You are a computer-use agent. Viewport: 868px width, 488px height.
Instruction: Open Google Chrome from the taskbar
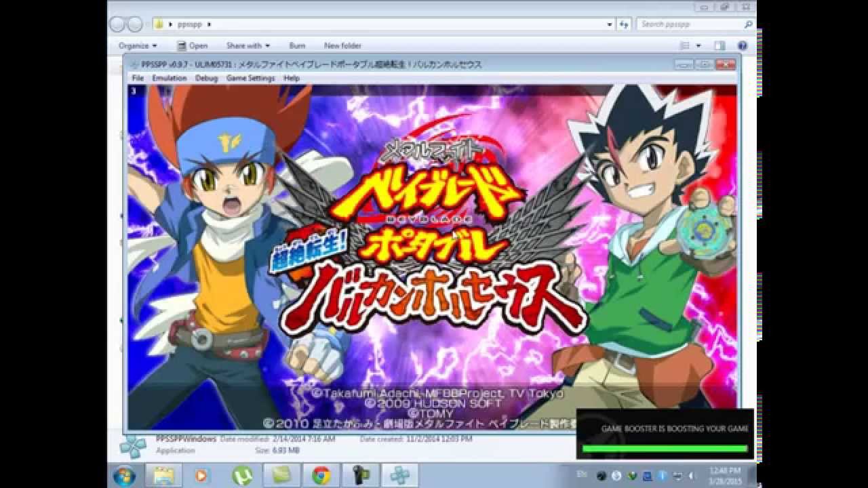pyautogui.click(x=321, y=475)
